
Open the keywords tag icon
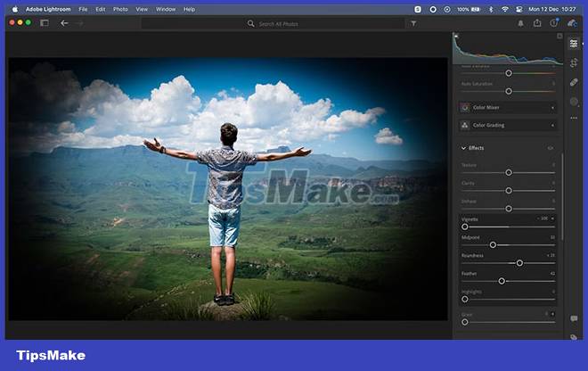(x=574, y=337)
